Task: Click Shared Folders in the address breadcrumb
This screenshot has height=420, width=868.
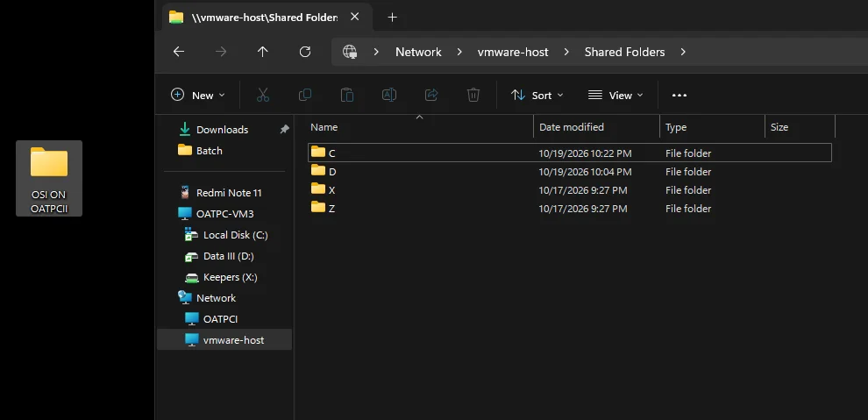Action: [624, 52]
